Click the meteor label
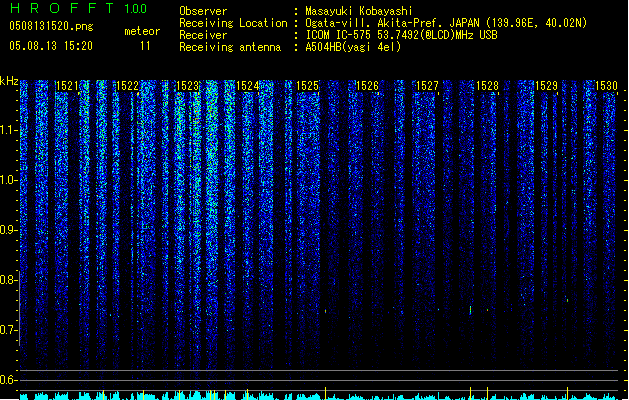 (142, 31)
